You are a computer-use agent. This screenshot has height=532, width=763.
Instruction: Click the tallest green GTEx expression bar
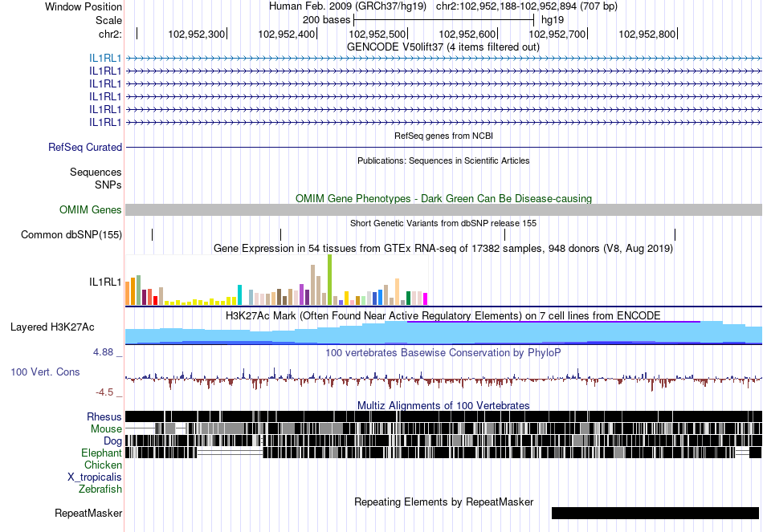point(329,280)
